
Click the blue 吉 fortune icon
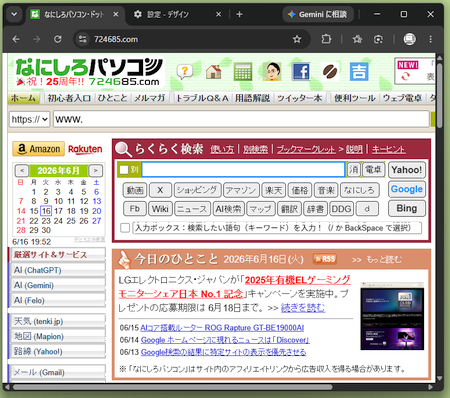coord(359,71)
